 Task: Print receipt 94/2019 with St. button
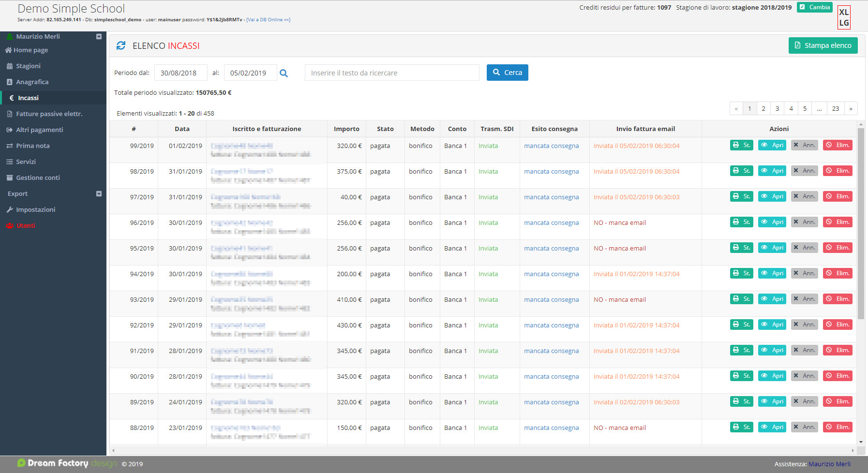point(741,273)
